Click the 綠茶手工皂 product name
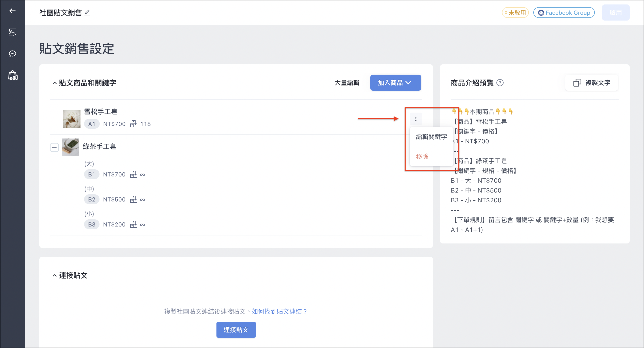The width and height of the screenshot is (644, 348). click(x=100, y=146)
